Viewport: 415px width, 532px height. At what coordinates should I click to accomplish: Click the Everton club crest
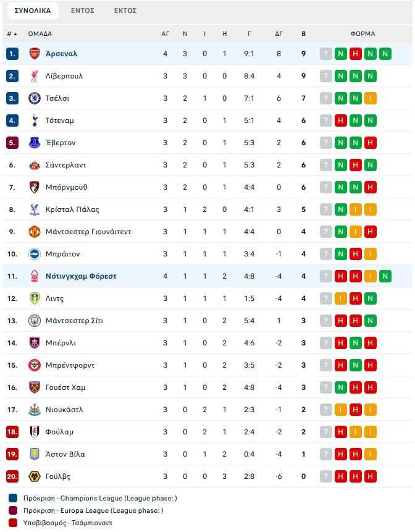pyautogui.click(x=34, y=143)
